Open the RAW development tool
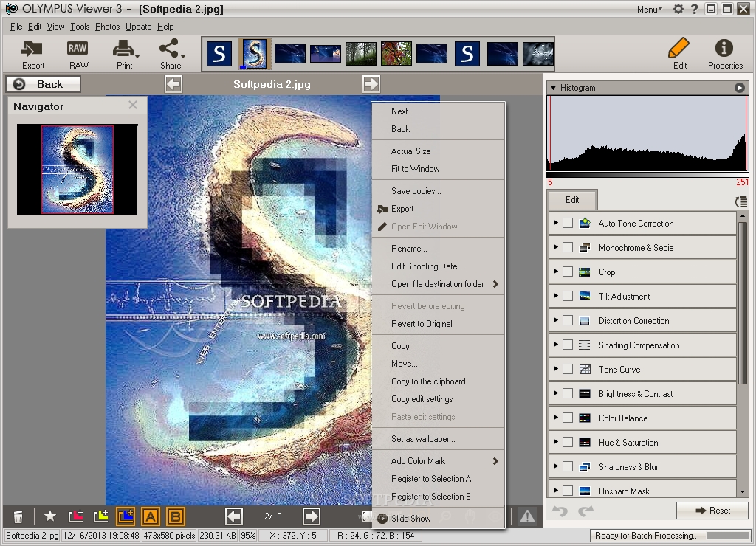 click(x=78, y=53)
